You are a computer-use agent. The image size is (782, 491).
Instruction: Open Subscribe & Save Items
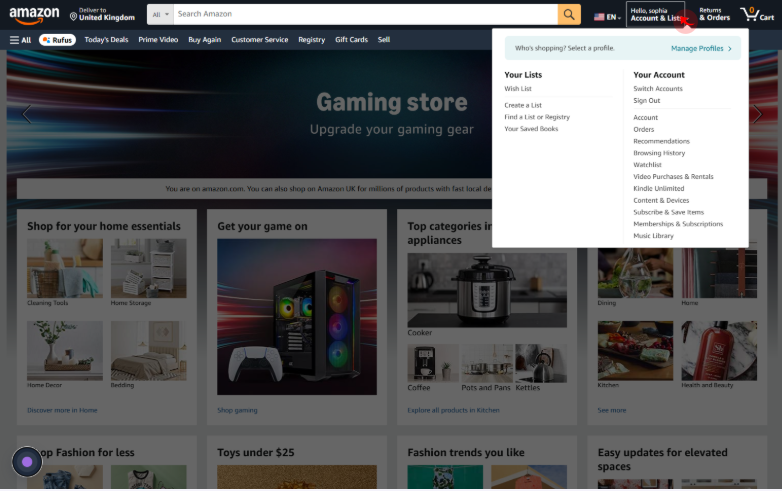point(668,212)
